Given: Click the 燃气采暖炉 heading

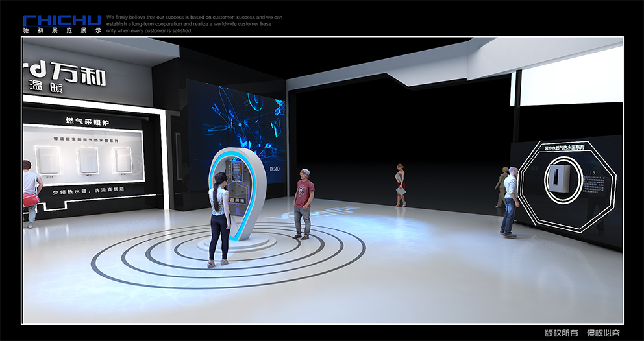Looking at the screenshot, I should 87,121.
